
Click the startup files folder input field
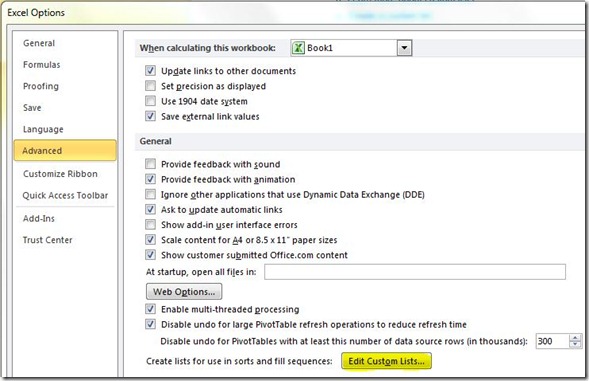pyautogui.click(x=415, y=272)
